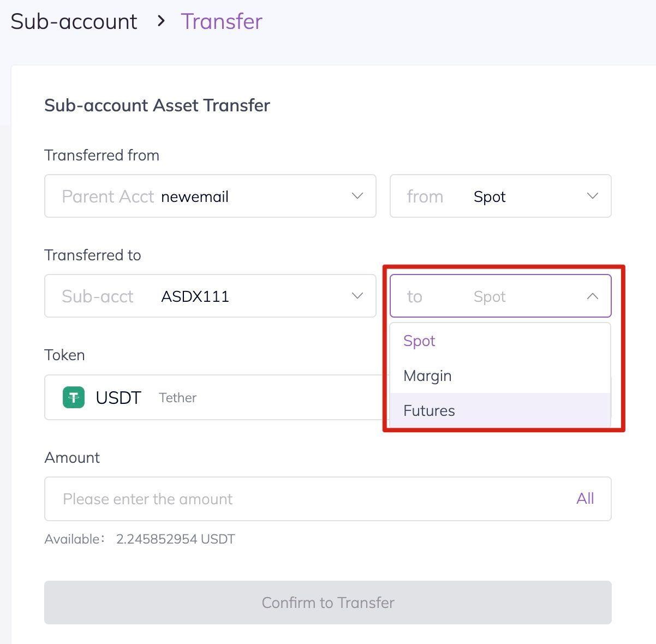This screenshot has height=644, width=656.
Task: Click the Sub-acct ASDX111 chevron arrow
Action: tap(357, 296)
